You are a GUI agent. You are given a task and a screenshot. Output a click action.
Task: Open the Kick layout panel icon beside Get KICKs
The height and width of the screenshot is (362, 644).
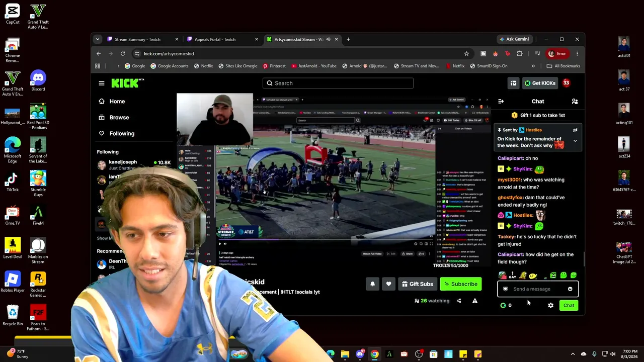point(513,83)
